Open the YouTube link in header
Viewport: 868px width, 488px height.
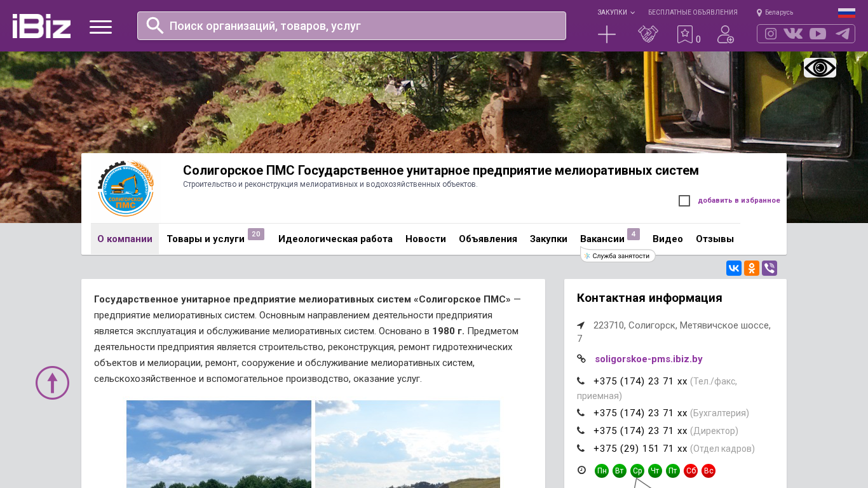[818, 34]
